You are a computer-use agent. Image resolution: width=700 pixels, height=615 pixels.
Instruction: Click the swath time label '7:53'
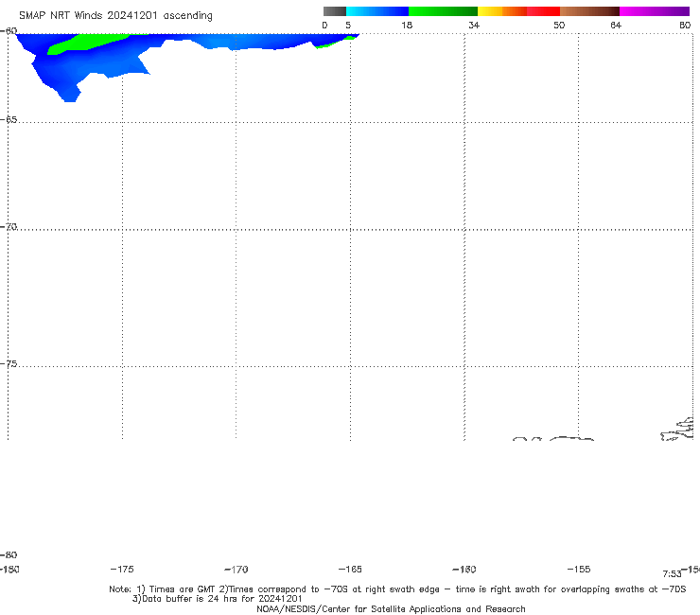pos(672,574)
